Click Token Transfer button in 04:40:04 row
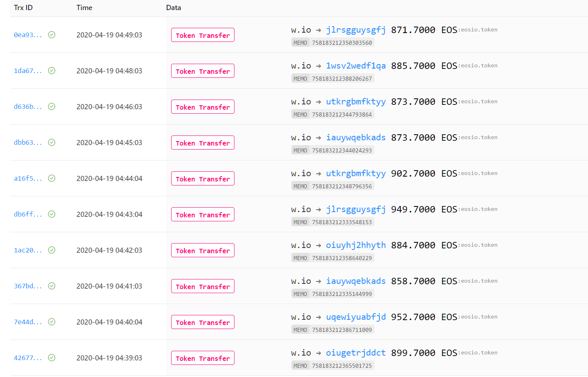 point(203,322)
